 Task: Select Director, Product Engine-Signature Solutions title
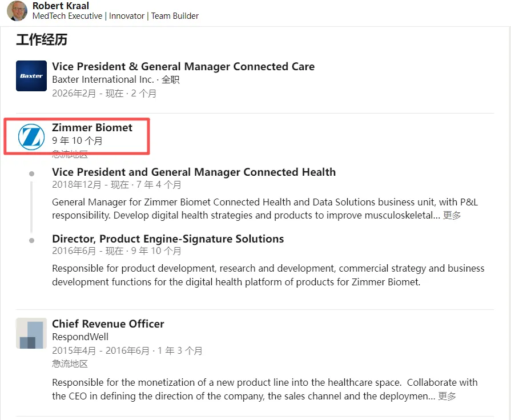point(168,239)
